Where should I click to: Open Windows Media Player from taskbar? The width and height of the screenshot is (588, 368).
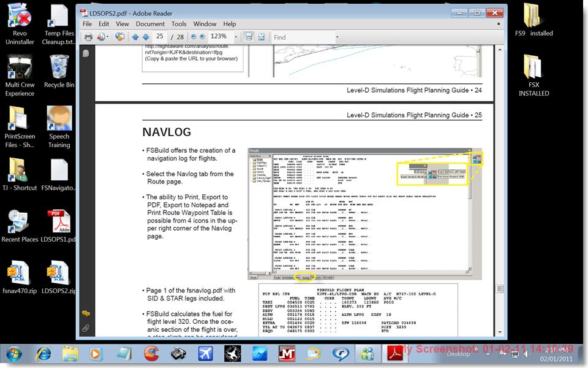pos(96,354)
